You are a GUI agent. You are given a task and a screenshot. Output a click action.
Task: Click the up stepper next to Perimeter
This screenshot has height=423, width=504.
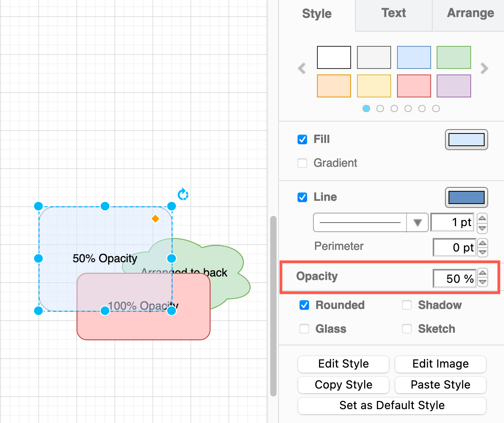pyautogui.click(x=482, y=242)
